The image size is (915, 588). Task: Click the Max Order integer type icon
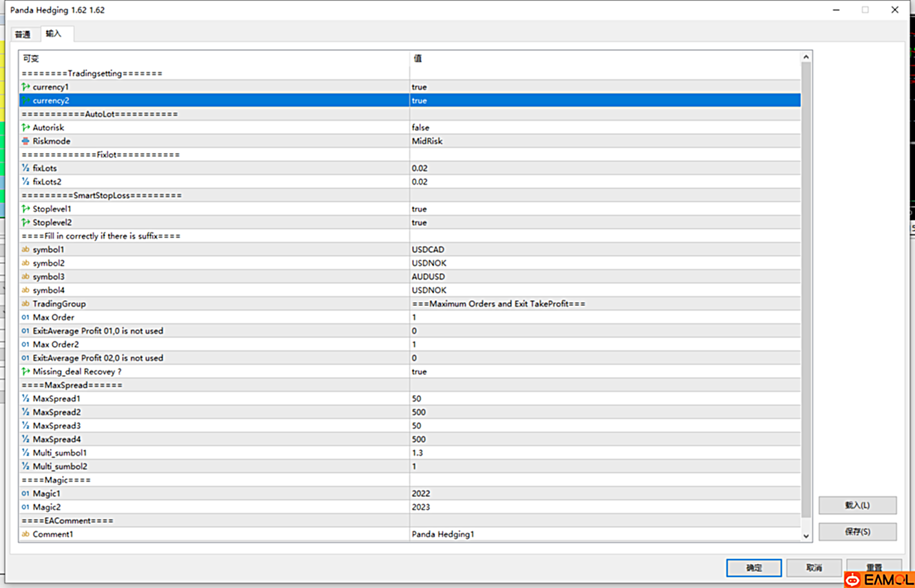[26, 317]
